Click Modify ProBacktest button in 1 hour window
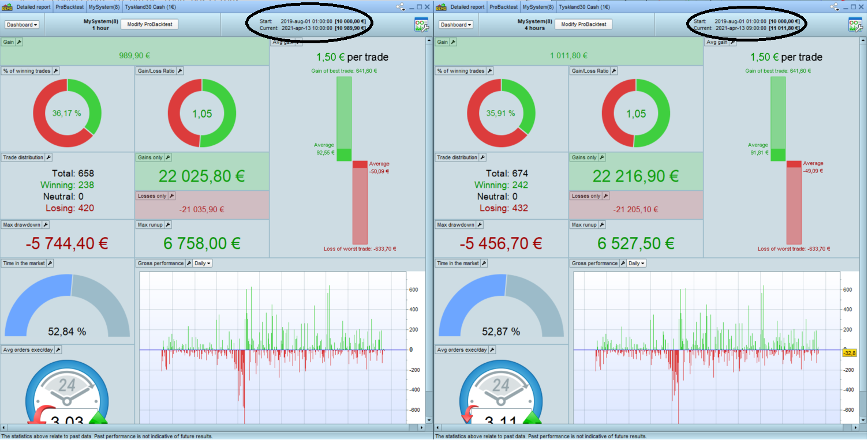The image size is (868, 440). pos(149,24)
